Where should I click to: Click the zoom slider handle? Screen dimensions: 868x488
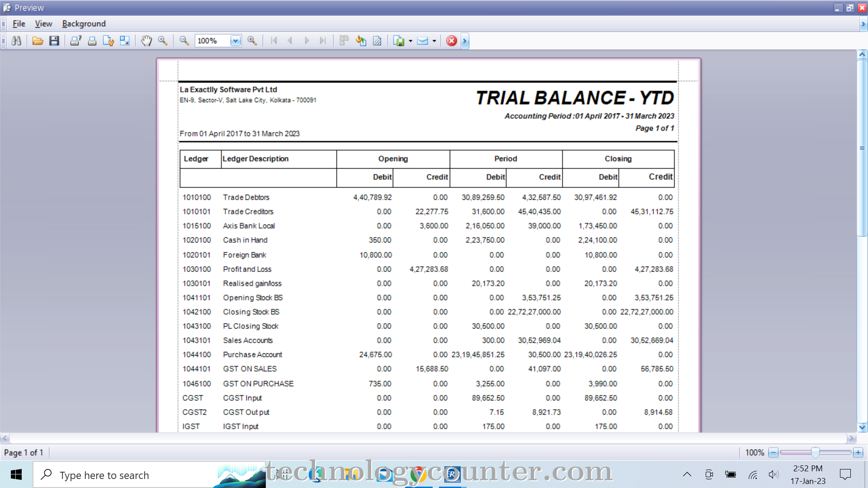815,452
